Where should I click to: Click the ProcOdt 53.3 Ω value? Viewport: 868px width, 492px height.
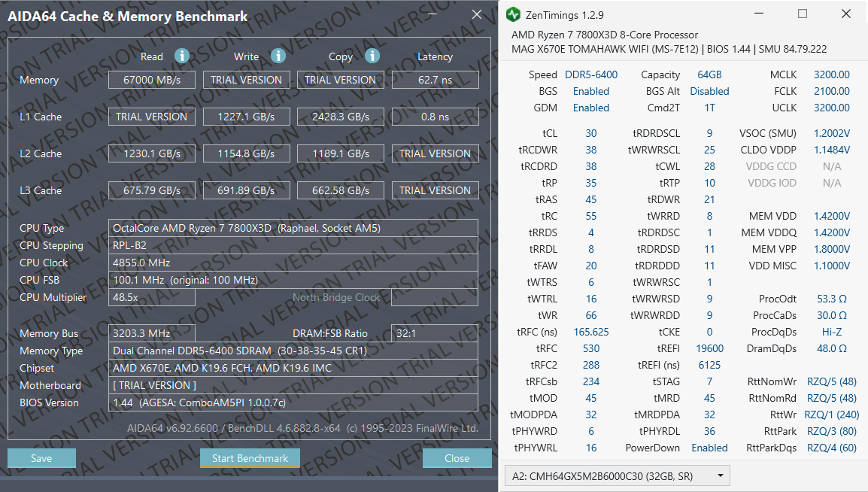(x=831, y=299)
